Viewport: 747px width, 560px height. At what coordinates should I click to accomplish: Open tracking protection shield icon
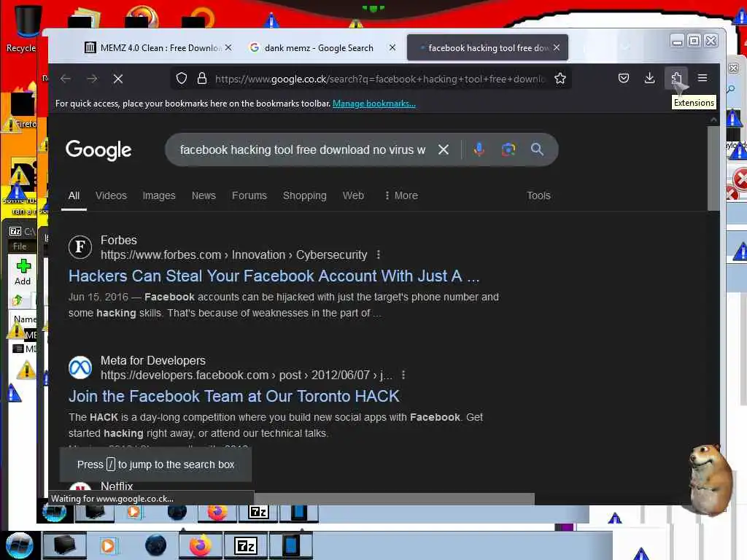click(x=182, y=79)
